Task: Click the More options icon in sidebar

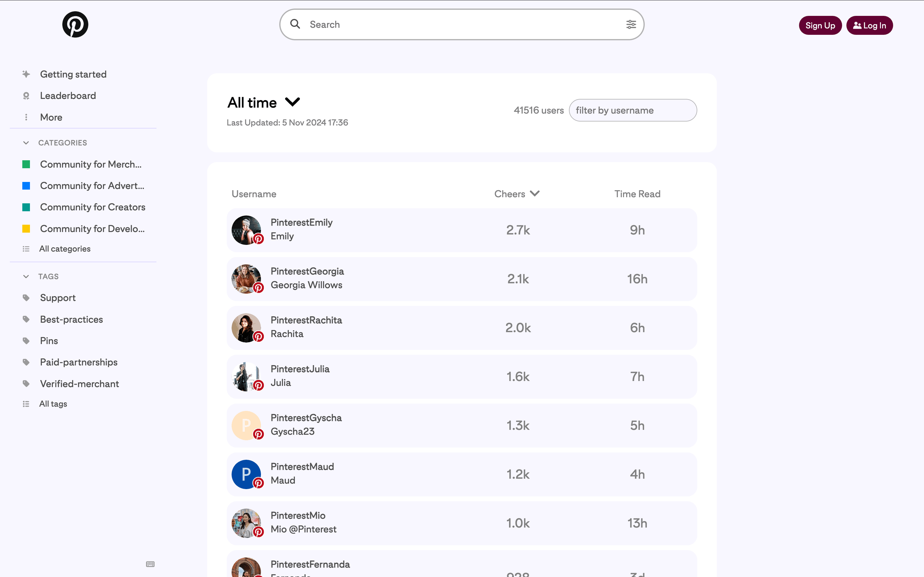Action: point(26,117)
